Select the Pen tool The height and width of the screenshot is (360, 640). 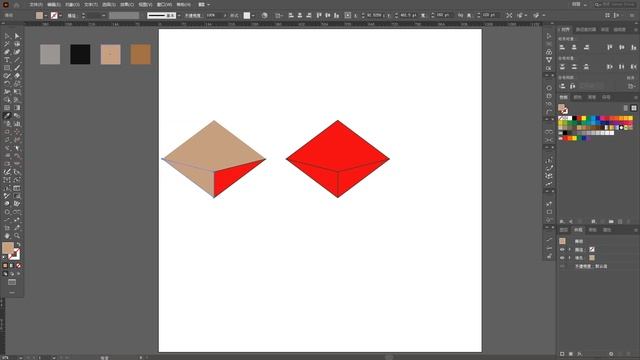(x=7, y=52)
